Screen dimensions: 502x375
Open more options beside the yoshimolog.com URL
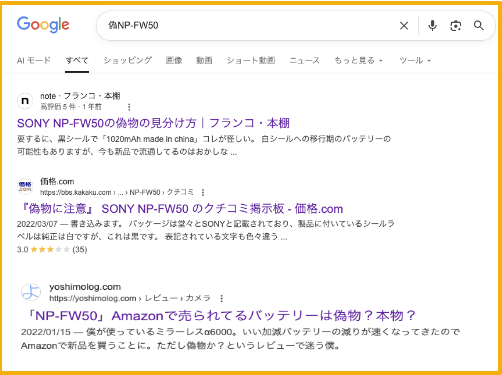pos(222,298)
